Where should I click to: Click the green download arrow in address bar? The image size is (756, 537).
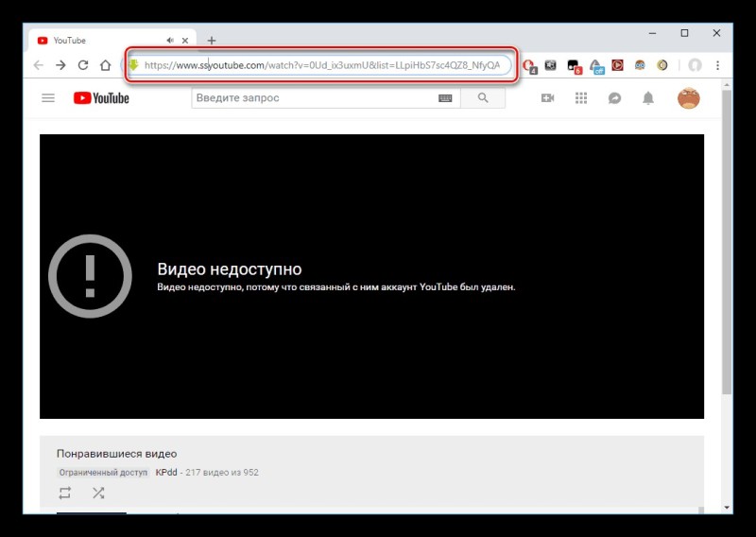coord(133,64)
